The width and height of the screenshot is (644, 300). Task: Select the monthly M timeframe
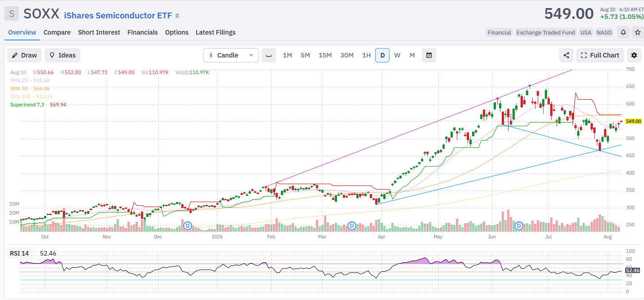tap(412, 55)
